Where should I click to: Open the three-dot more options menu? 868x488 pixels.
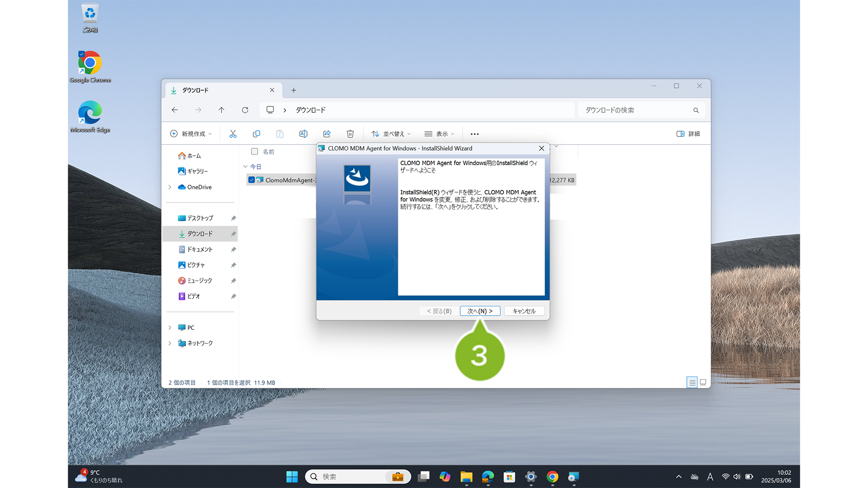[x=475, y=134]
